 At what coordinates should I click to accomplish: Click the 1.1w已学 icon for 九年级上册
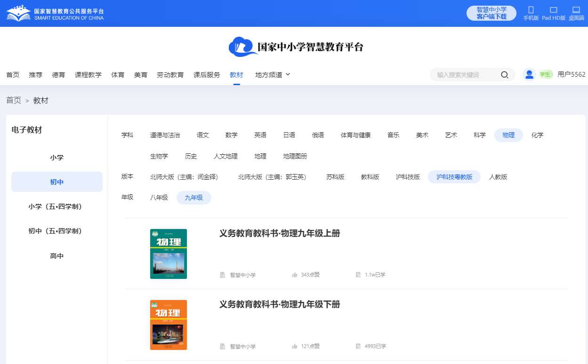[x=358, y=275]
